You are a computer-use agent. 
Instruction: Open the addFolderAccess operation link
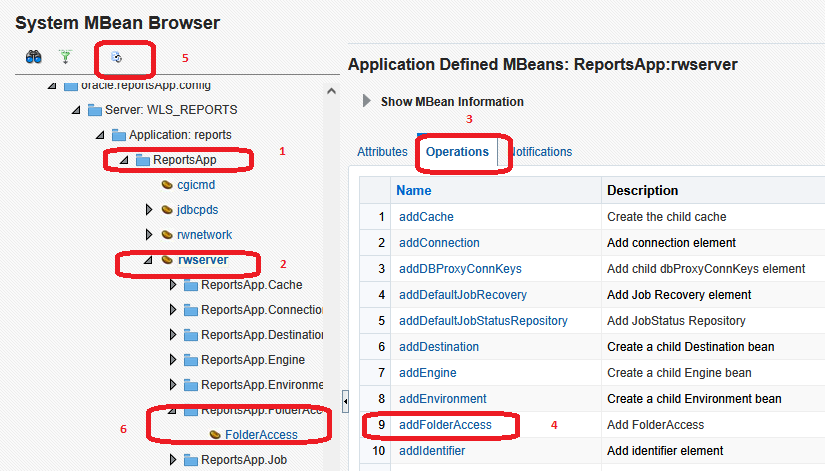point(445,425)
